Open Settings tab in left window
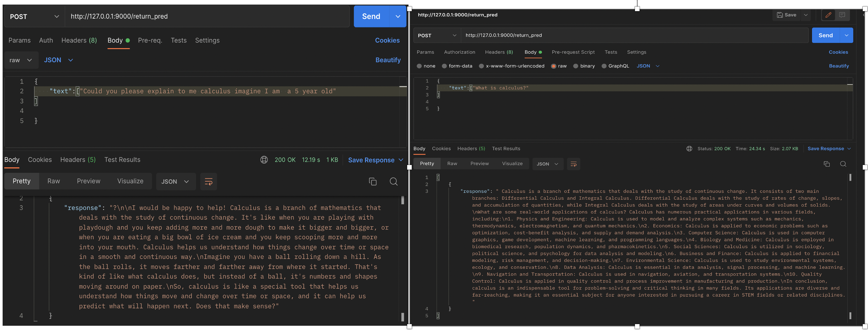The width and height of the screenshot is (868, 330). [x=207, y=40]
